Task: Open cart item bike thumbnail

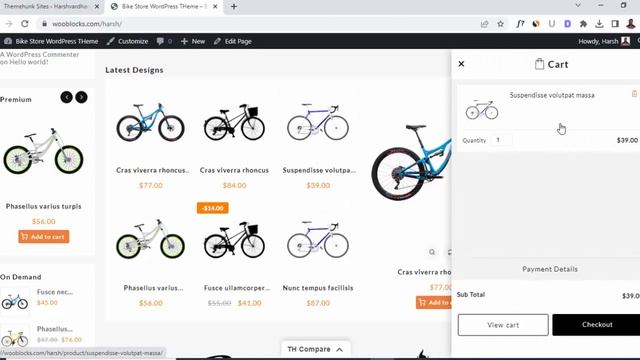Action: 482,109
